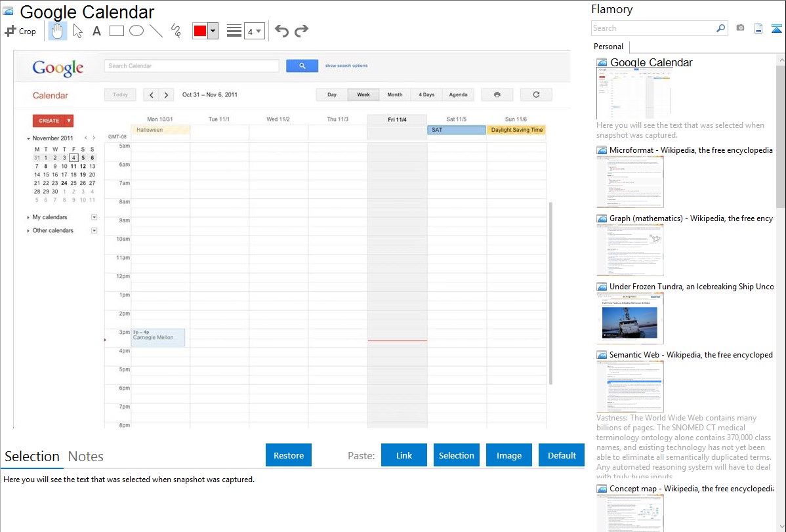Open the CREATE dropdown arrow

point(69,121)
